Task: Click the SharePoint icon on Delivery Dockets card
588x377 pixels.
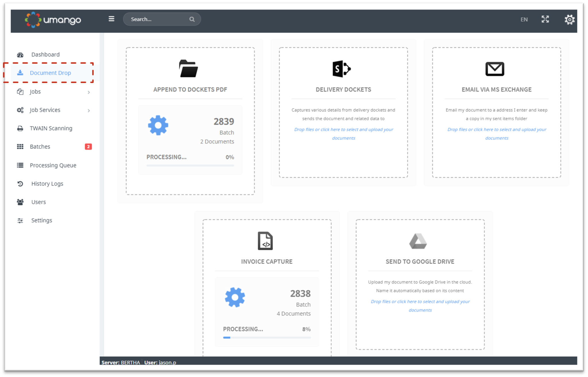Action: coord(342,69)
